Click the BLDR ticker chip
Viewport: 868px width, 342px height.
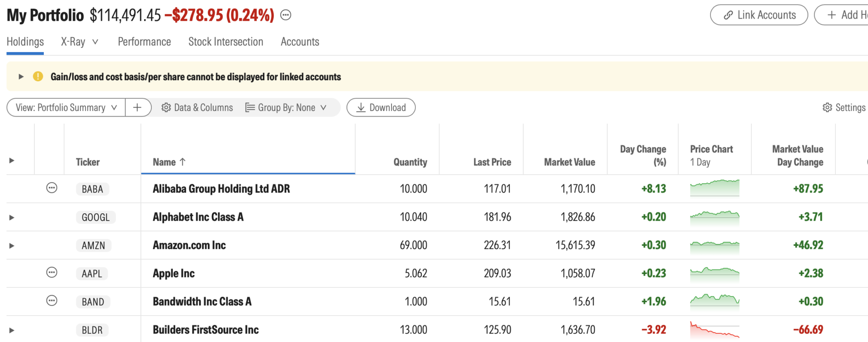(92, 330)
